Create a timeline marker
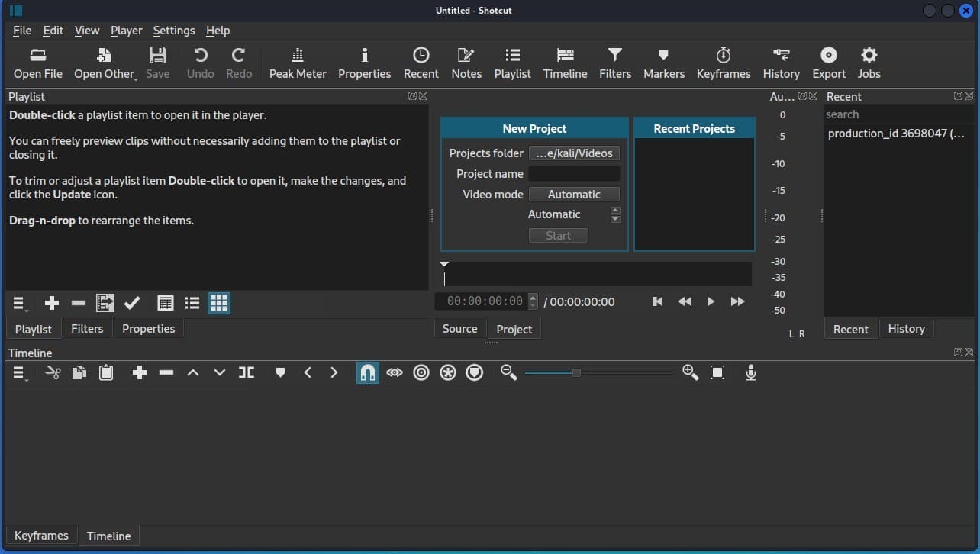 click(280, 373)
